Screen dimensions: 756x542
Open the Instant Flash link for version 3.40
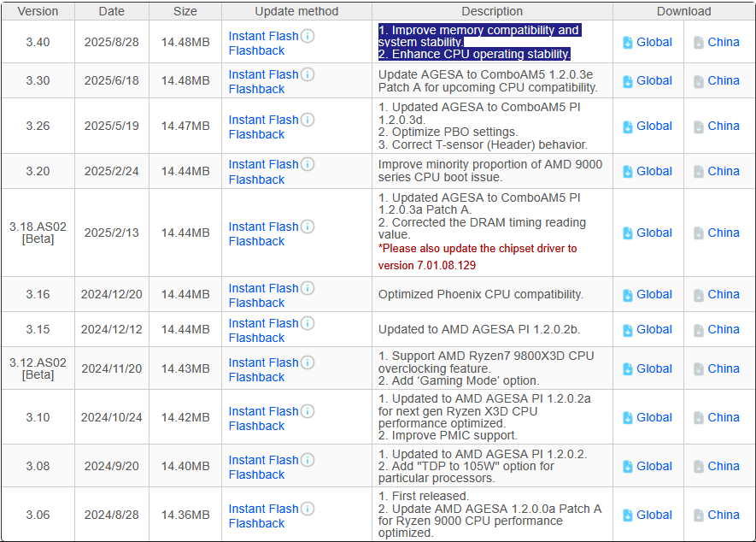[x=263, y=36]
